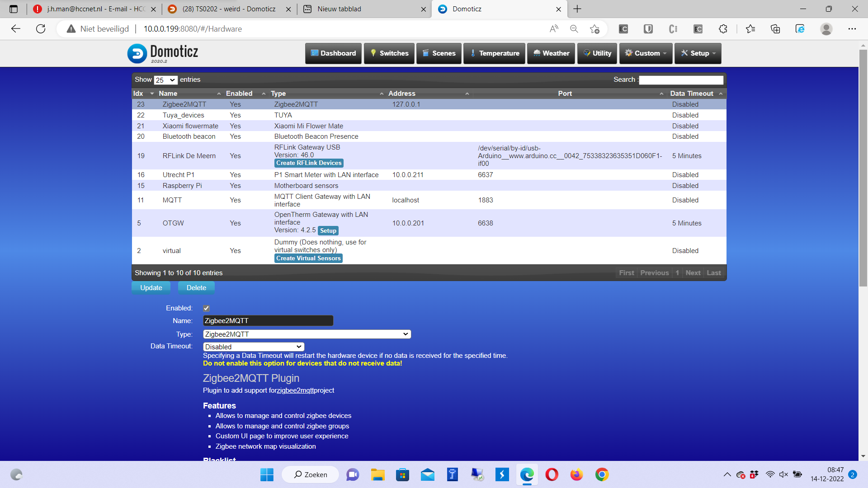Screen dimensions: 868x488
Task: Click the Domoticz logo icon
Action: pos(137,53)
